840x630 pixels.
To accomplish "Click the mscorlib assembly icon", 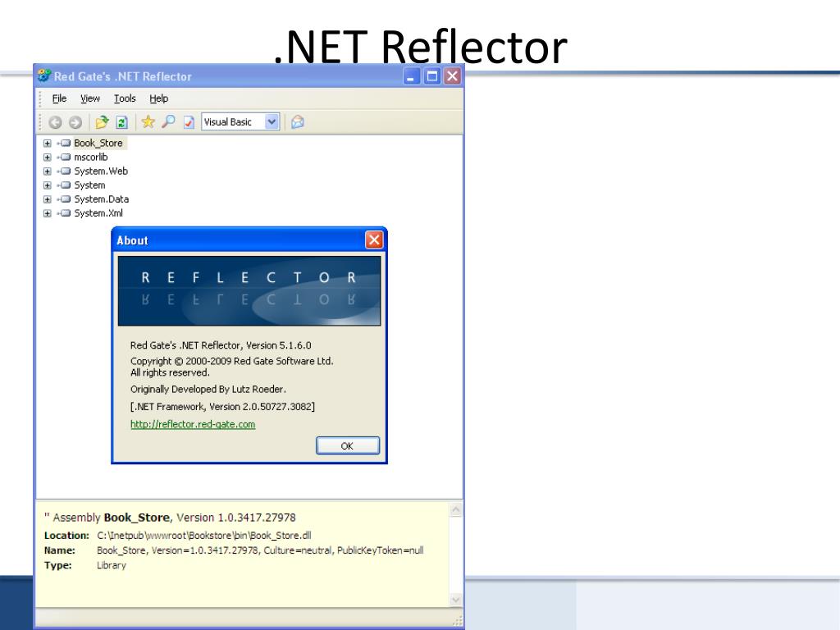I will click(x=66, y=157).
